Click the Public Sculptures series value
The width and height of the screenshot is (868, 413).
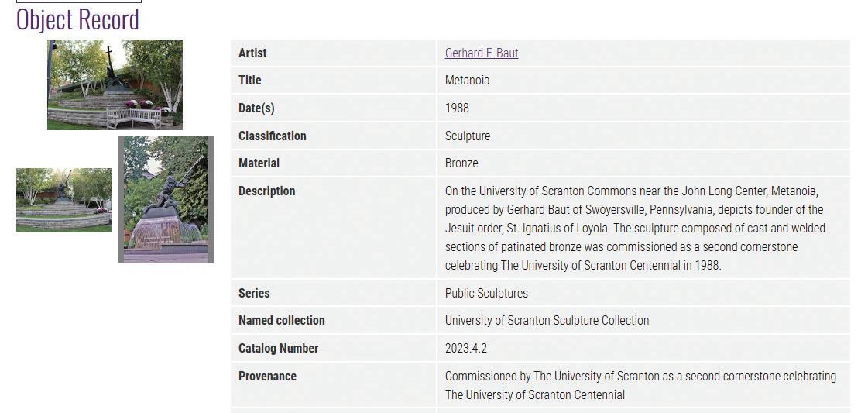(x=486, y=293)
